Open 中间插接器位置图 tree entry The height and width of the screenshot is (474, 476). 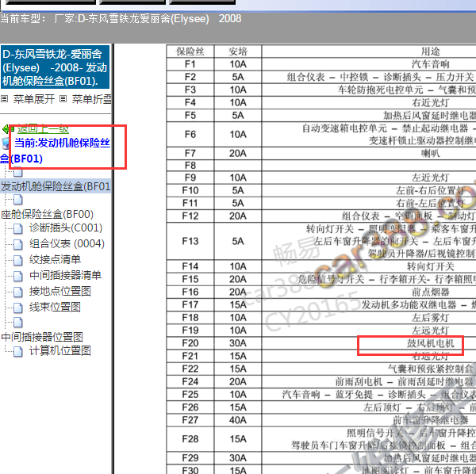point(42,337)
